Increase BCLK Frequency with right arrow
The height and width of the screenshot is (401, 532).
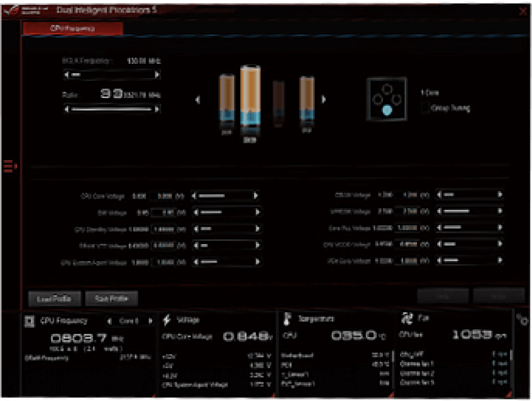click(x=157, y=74)
